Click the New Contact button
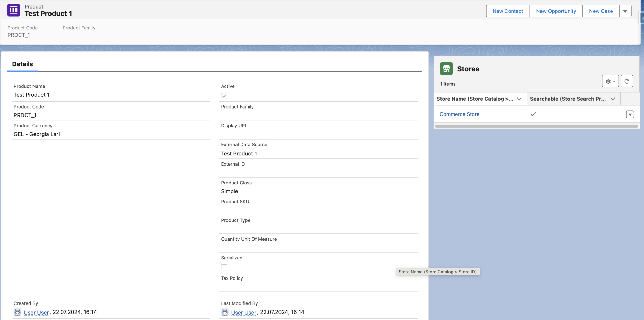This screenshot has height=320, width=644. pyautogui.click(x=507, y=11)
